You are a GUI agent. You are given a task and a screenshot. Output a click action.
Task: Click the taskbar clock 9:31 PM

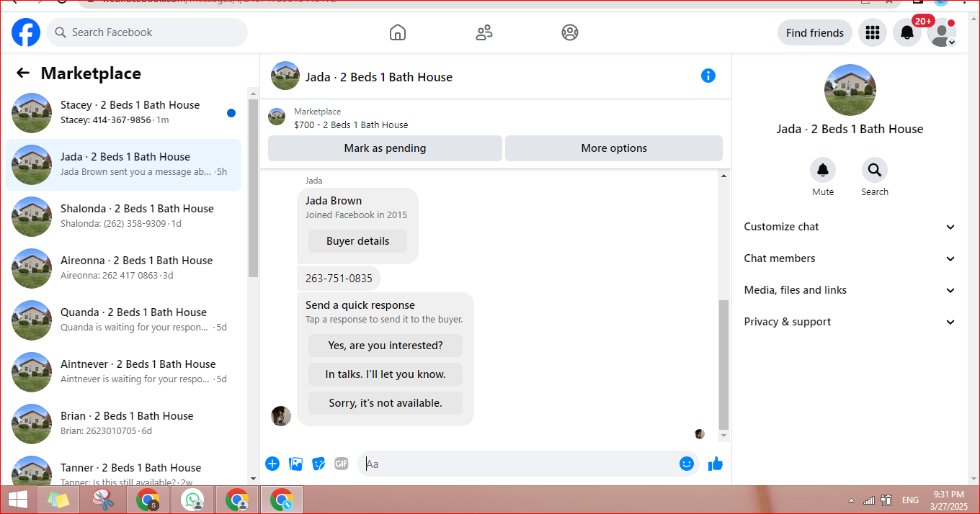948,494
